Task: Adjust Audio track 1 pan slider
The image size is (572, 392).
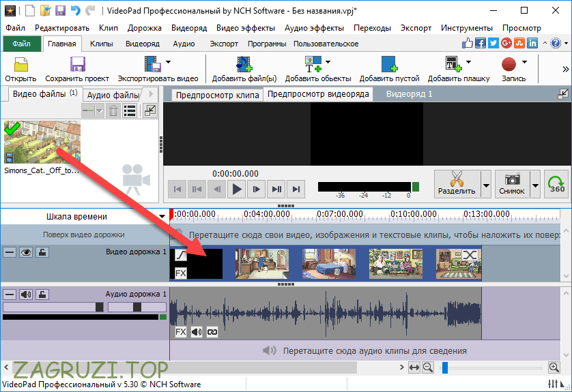Action: (137, 307)
